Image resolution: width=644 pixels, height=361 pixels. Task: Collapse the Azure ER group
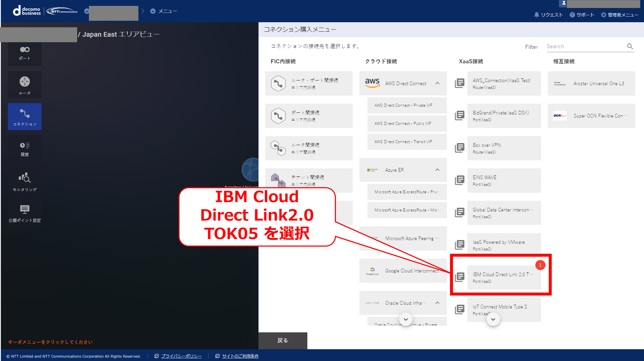[x=437, y=170]
